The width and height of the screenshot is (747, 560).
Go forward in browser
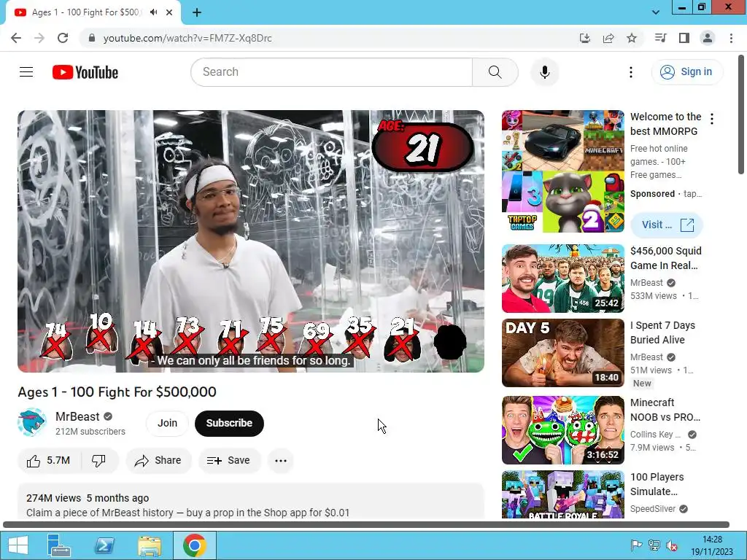click(x=39, y=38)
